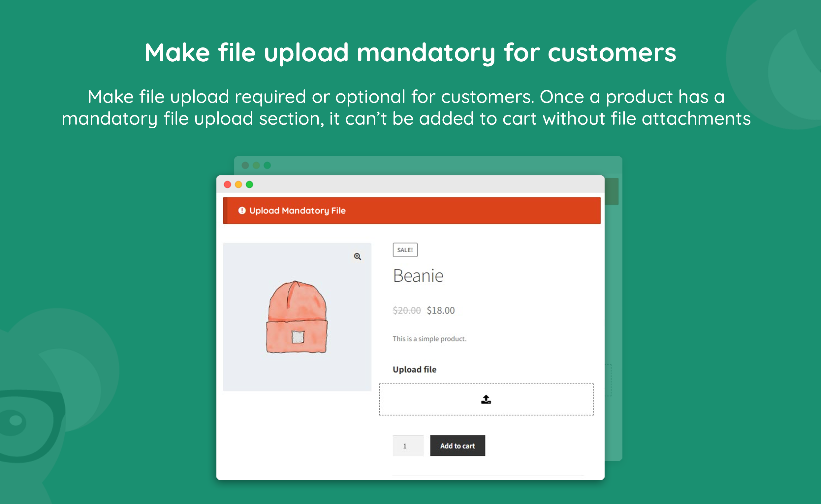The height and width of the screenshot is (504, 821).
Task: Click the quantity input field showing 1
Action: tap(408, 446)
